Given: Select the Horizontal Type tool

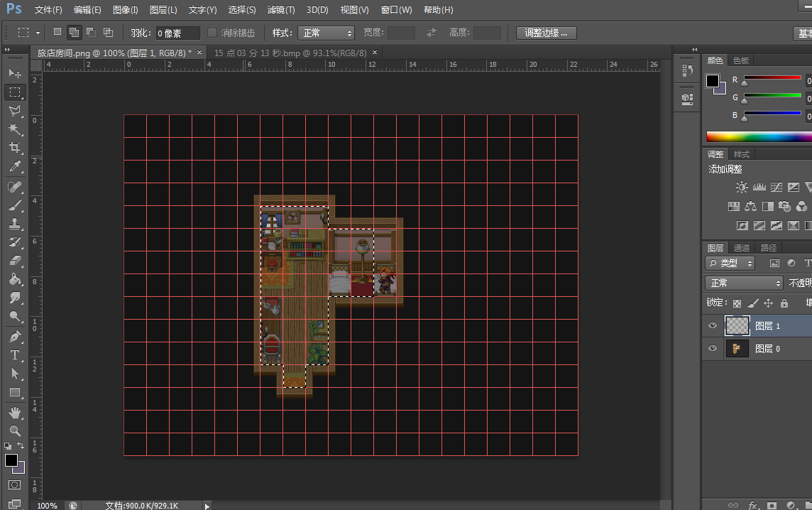Looking at the screenshot, I should [x=15, y=355].
